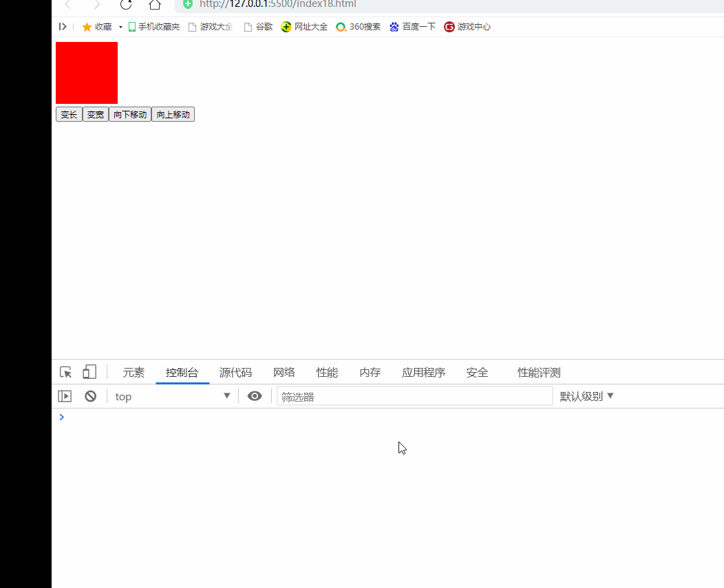Switch to the 安全 tab
This screenshot has height=588, width=724.
477,373
